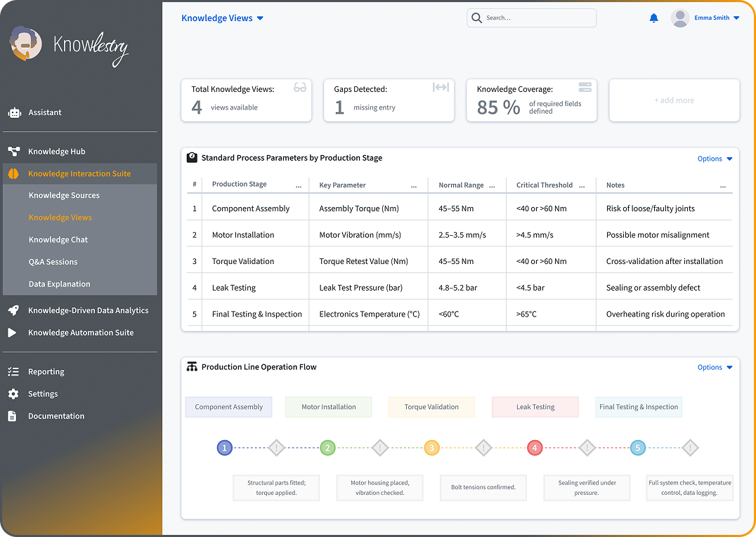The image size is (756, 537).
Task: Click the Knowledge Automation Suite play icon
Action: [12, 333]
